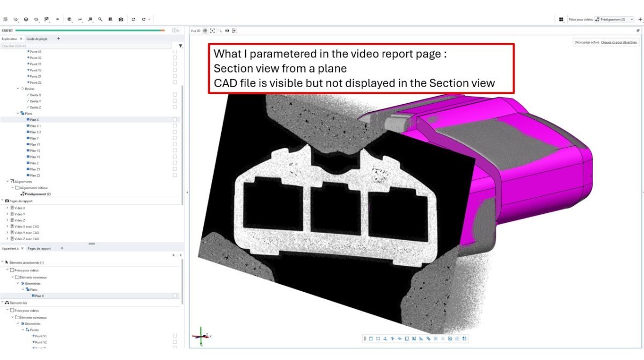Select Vidéo X avec CAO report page
644x360 pixels.
[26, 227]
